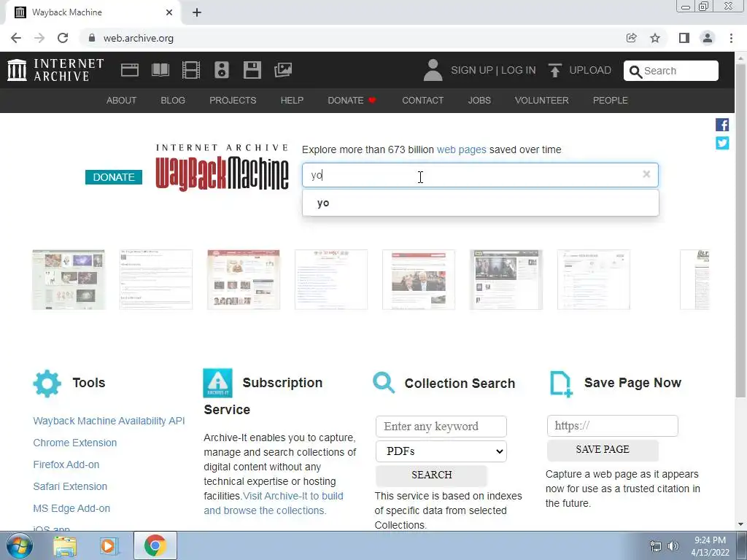Open the Images collection icon
The width and height of the screenshot is (747, 560).
tap(283, 70)
